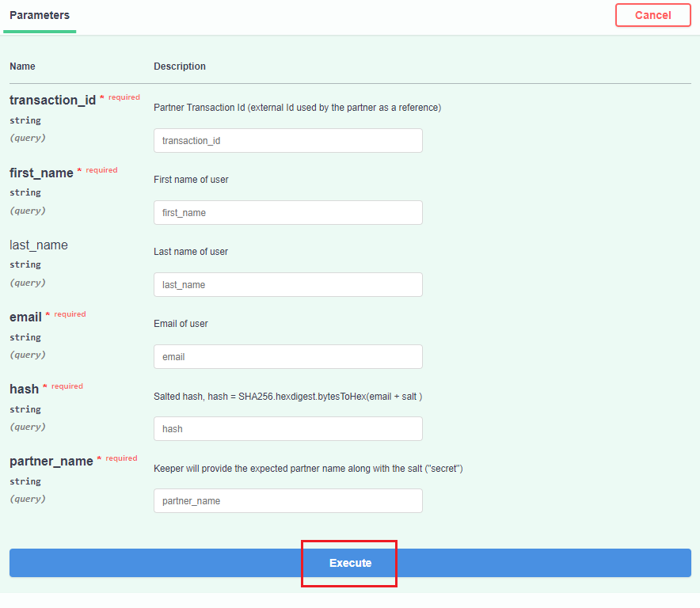Place cursor in the email field
The width and height of the screenshot is (700, 608).
click(x=287, y=357)
